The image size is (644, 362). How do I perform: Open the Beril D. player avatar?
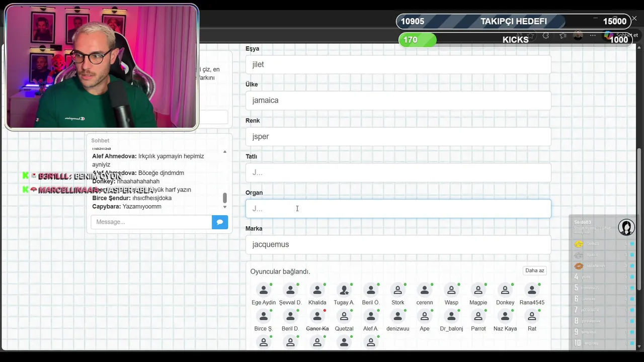[290, 316]
